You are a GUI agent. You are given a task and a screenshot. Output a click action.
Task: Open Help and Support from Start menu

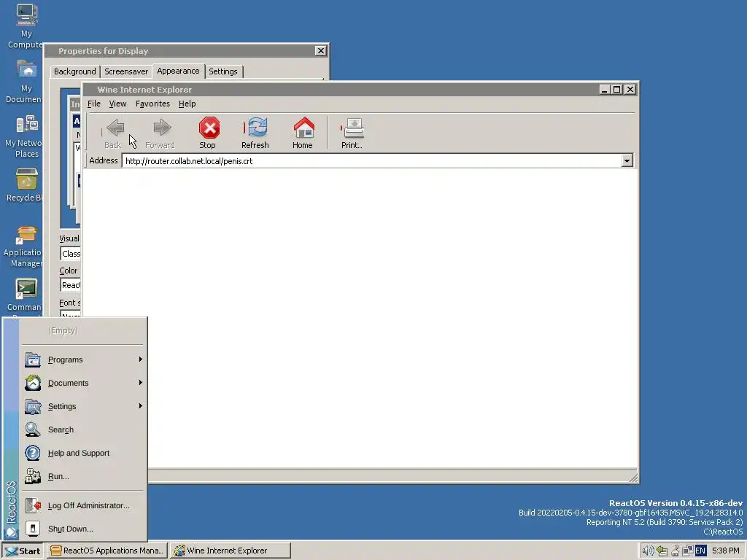click(82, 453)
